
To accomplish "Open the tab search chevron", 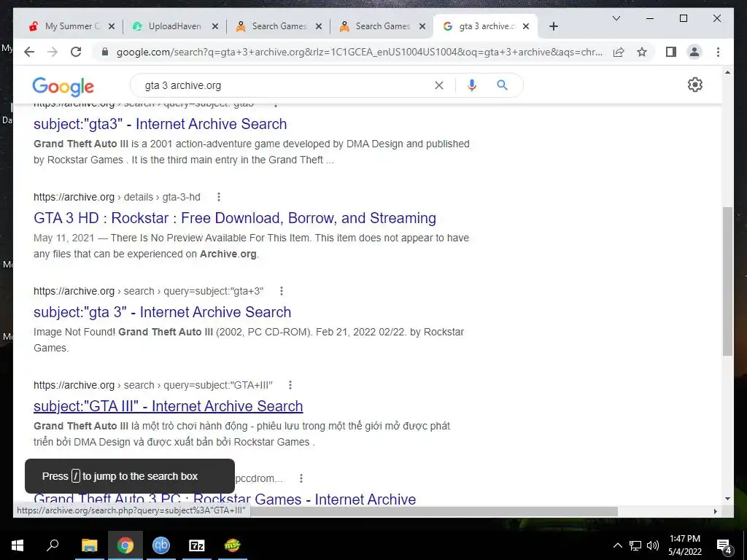I will [x=616, y=18].
